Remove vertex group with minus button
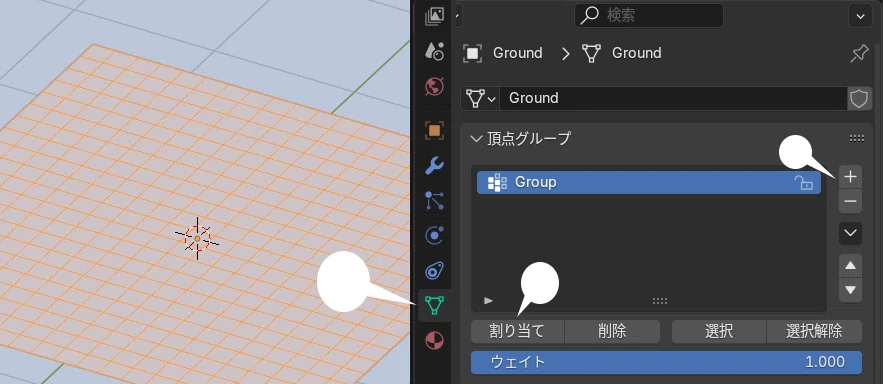Viewport: 883px width, 384px height. (x=850, y=201)
